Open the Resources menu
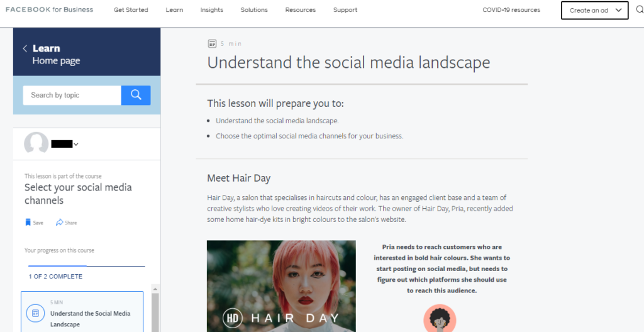Screen dimensions: 644x332 [x=301, y=10]
